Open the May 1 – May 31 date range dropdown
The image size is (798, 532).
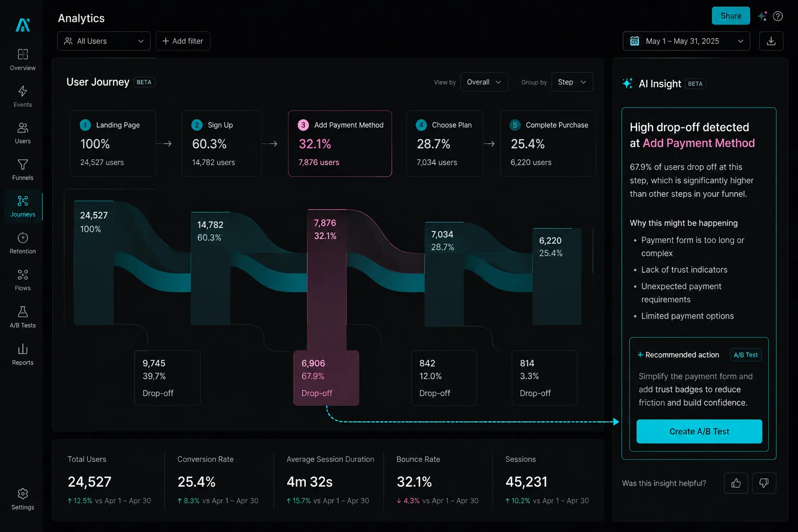[x=686, y=41]
